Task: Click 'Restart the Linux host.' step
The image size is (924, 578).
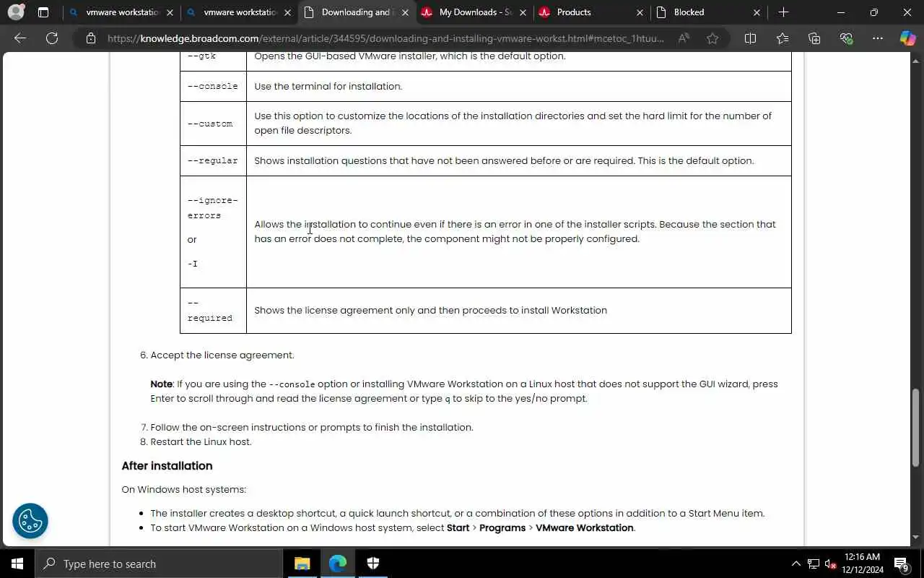Action: tap(201, 441)
